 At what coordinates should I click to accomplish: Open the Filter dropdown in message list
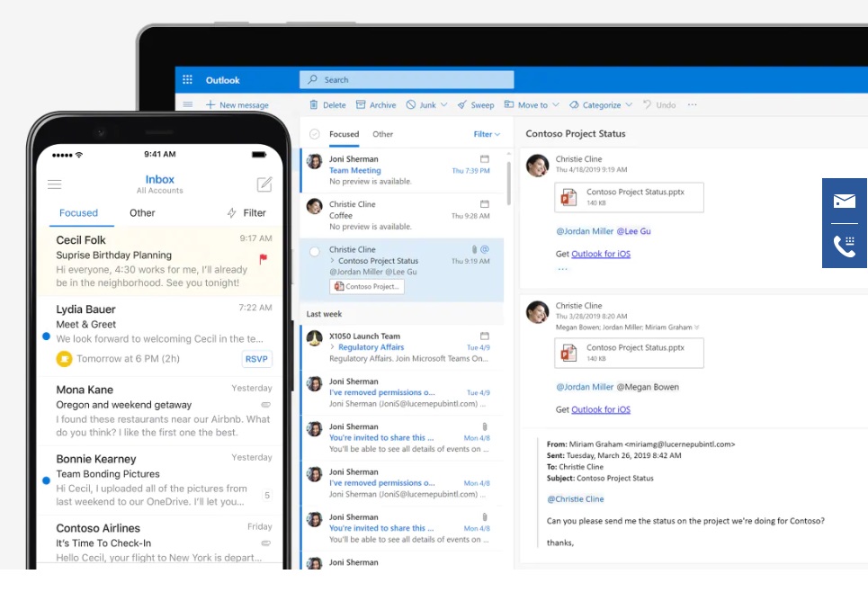(487, 134)
